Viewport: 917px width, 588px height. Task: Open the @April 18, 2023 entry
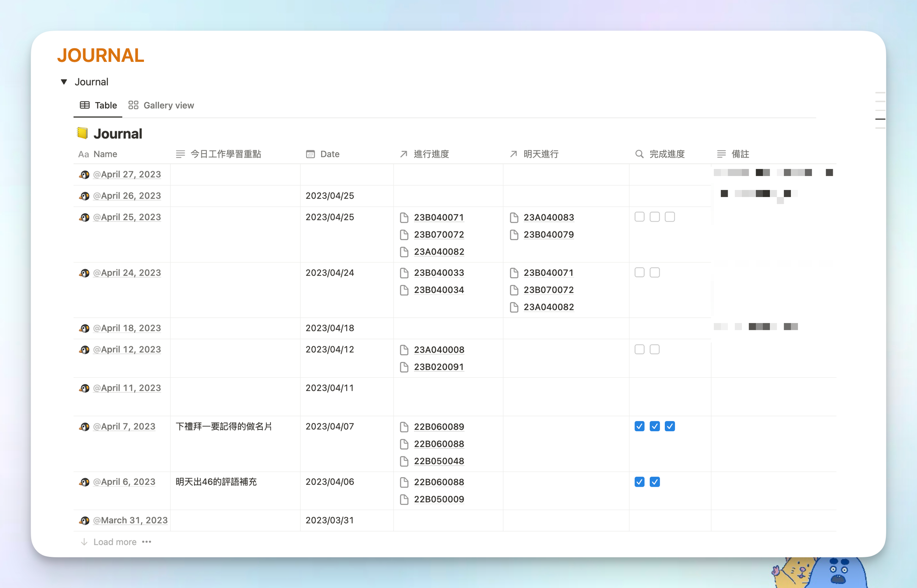(127, 328)
